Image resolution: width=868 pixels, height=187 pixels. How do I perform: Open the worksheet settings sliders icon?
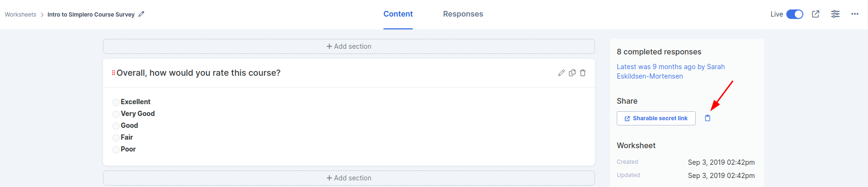click(x=835, y=14)
